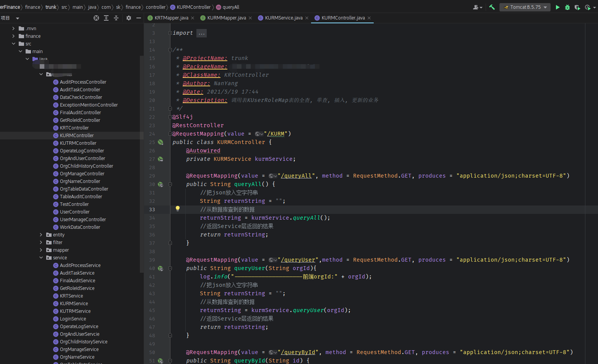Click the Spring bean gutter icon on line 25
The height and width of the screenshot is (364, 598).
[x=160, y=142]
